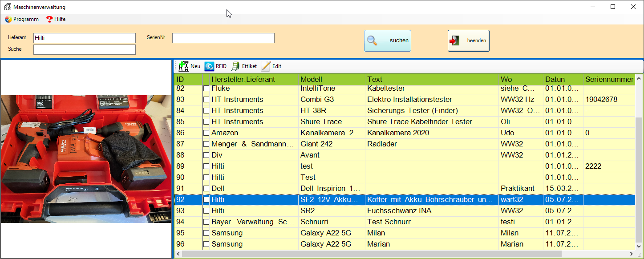Click the Fluke manufacturer cell

pos(254,89)
